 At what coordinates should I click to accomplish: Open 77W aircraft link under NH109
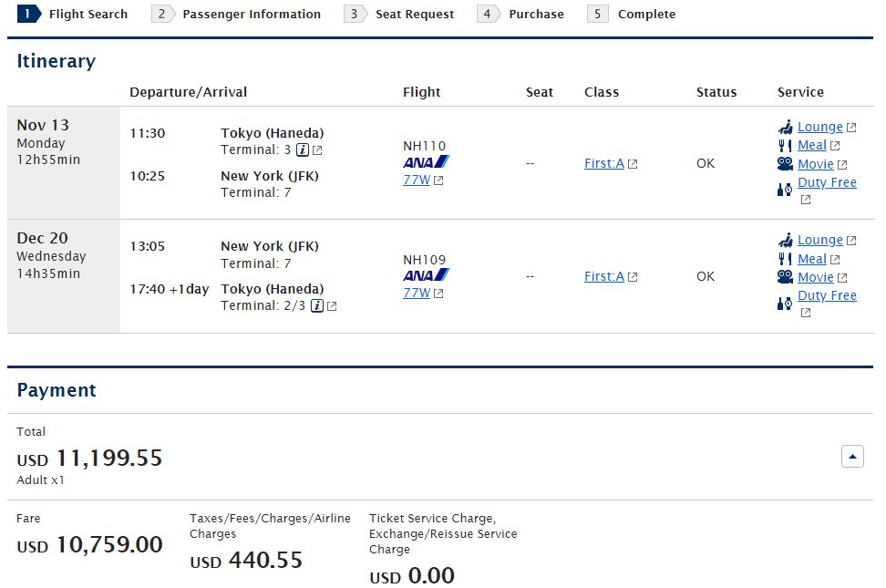[x=417, y=293]
